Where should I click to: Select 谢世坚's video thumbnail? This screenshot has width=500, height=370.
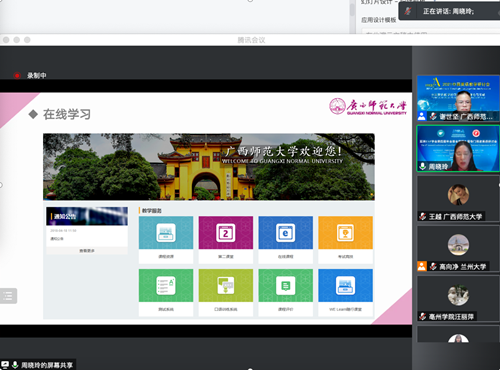click(x=458, y=98)
